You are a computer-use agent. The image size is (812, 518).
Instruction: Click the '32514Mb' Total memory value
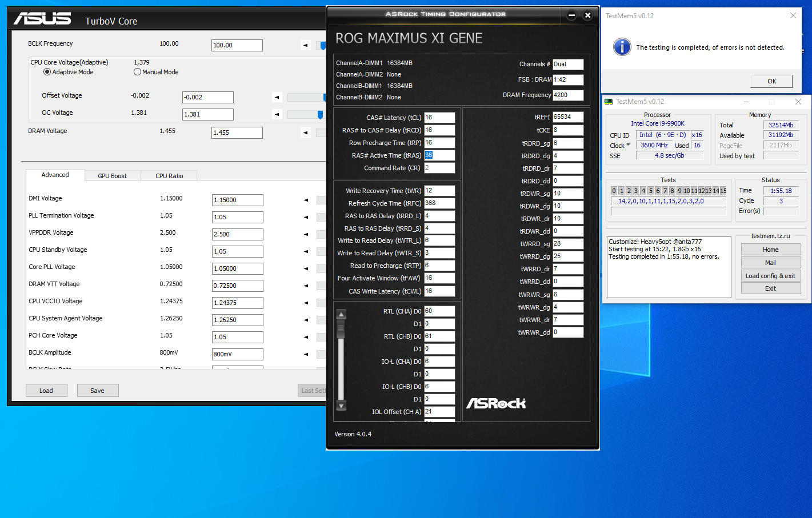[x=781, y=125]
